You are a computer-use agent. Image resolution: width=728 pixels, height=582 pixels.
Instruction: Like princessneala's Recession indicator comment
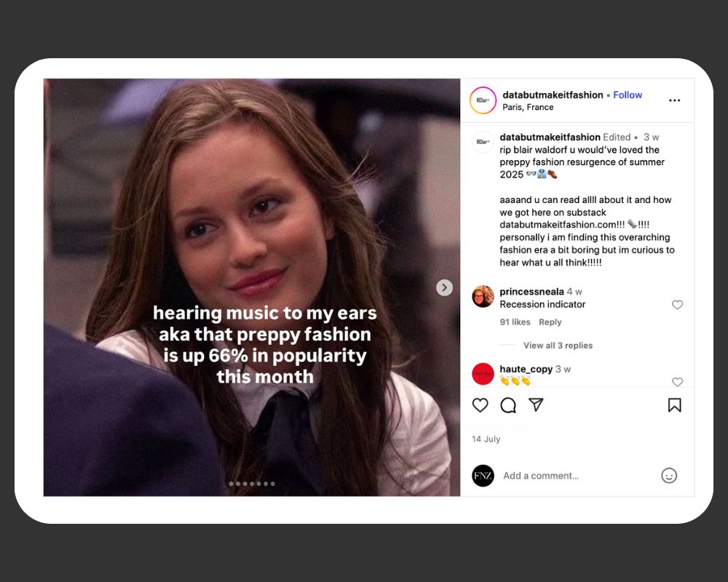tap(677, 305)
